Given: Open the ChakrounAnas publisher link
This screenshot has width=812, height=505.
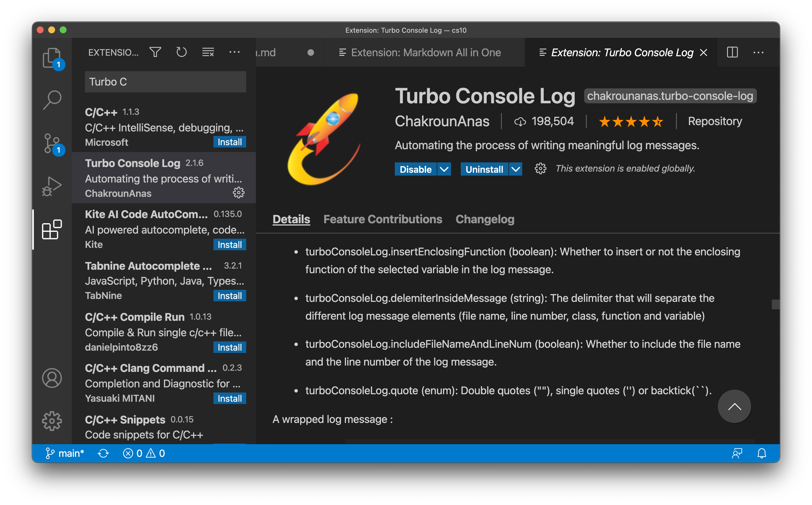Looking at the screenshot, I should pyautogui.click(x=442, y=121).
